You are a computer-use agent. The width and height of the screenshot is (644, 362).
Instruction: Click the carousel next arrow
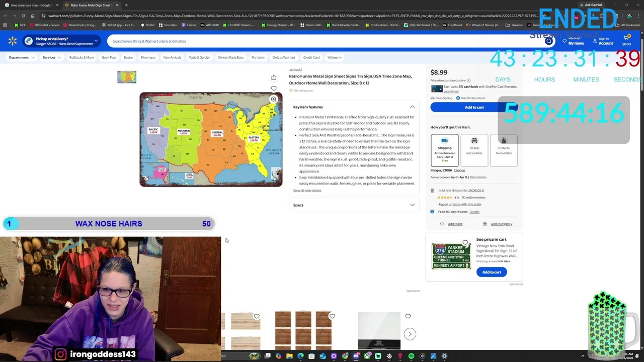click(410, 334)
